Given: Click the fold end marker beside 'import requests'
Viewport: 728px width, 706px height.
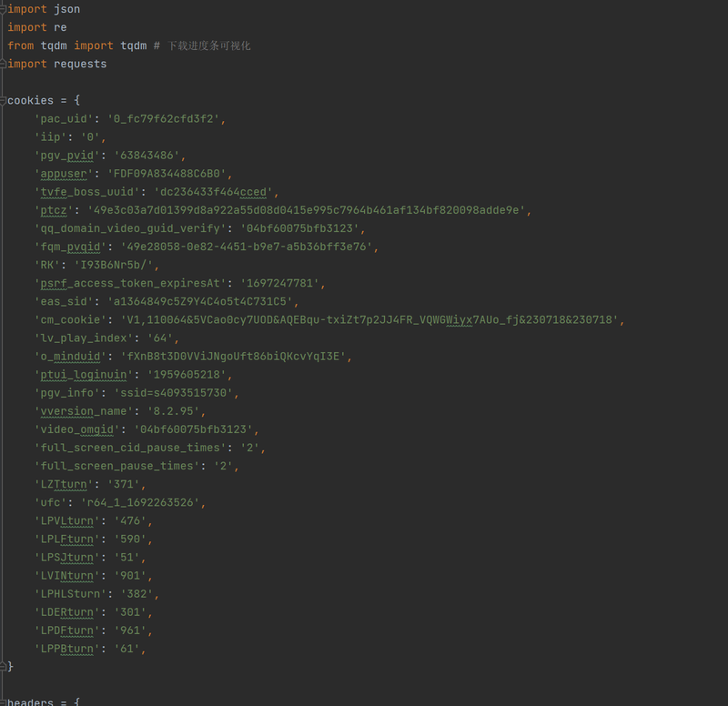Looking at the screenshot, I should click(3, 64).
